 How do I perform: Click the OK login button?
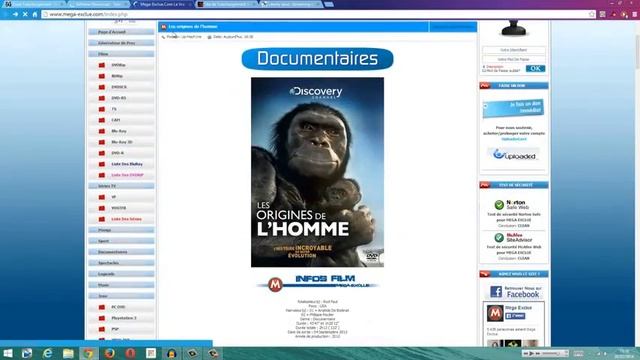[536, 69]
